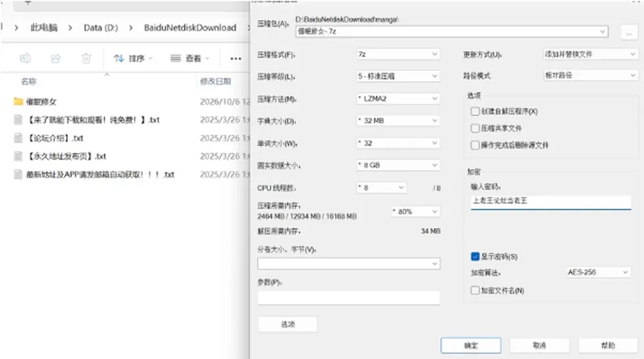Screen dimensions: 644x359
Task: Open the 字典大小 dropdown showing 32 MB
Action: [x=398, y=120]
